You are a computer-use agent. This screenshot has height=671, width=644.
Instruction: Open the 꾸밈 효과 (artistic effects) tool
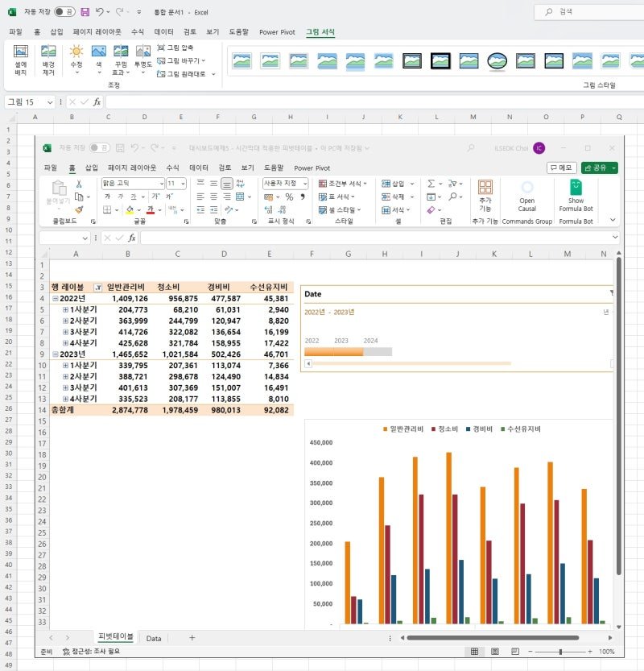(121, 60)
